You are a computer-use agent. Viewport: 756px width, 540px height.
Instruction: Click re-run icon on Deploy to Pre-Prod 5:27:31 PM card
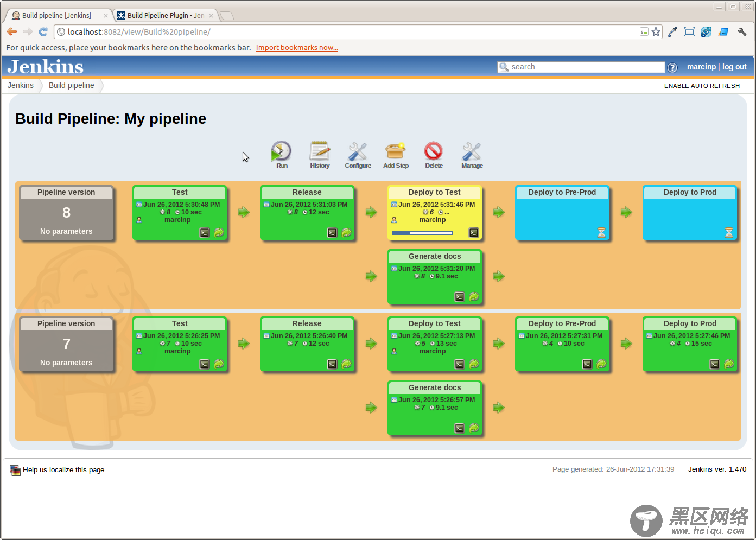[601, 364]
